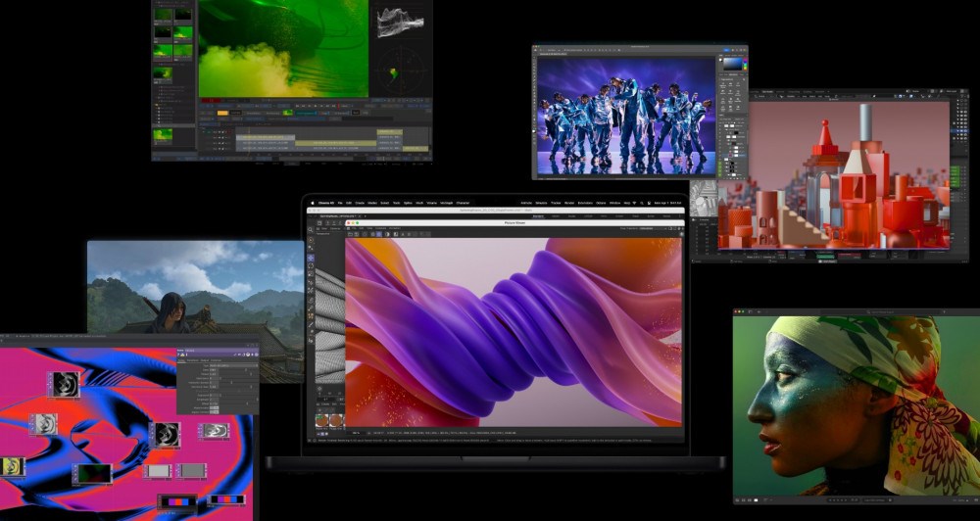Toggle visibility eye of top Photoshop layer
Viewport: 980px width, 521px height.
click(721, 128)
